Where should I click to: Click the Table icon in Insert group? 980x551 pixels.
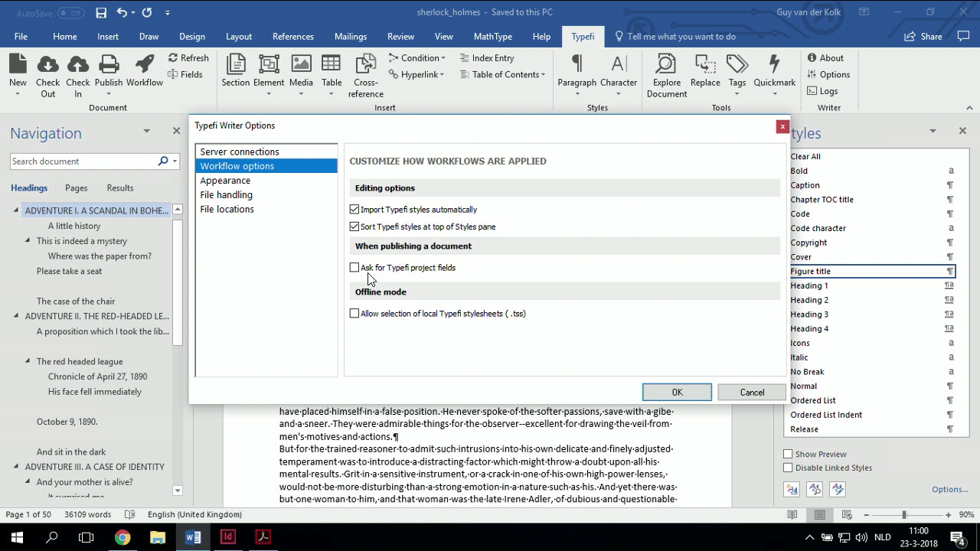tap(332, 64)
